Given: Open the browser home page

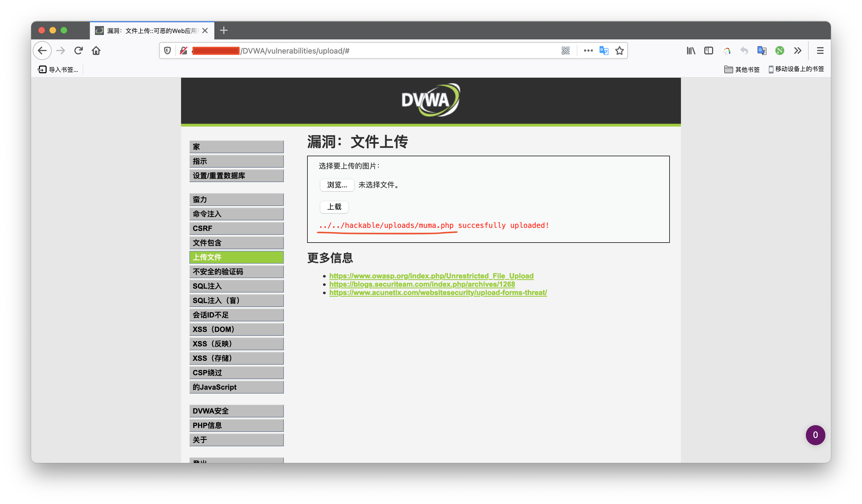Looking at the screenshot, I should pyautogui.click(x=96, y=51).
